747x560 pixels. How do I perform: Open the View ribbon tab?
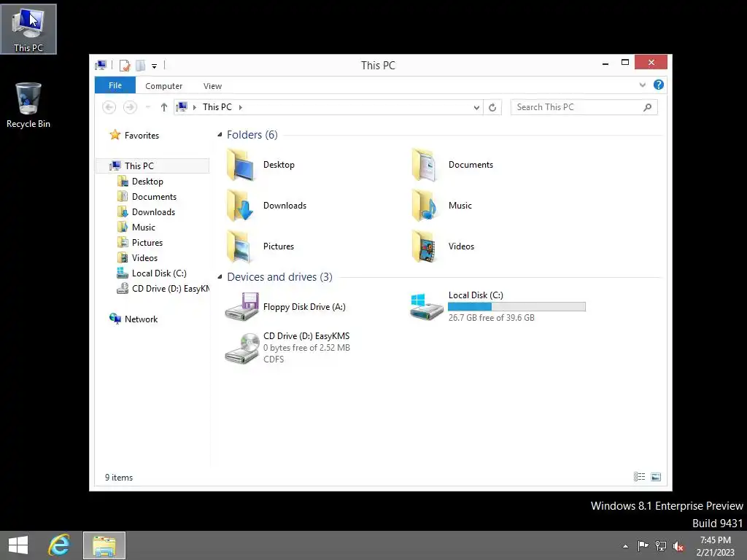212,86
